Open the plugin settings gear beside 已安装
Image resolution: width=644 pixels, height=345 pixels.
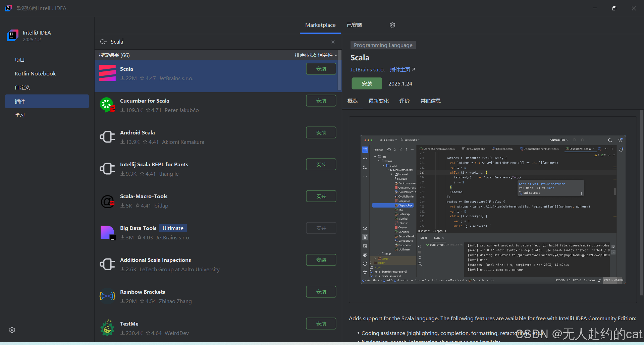tap(392, 25)
